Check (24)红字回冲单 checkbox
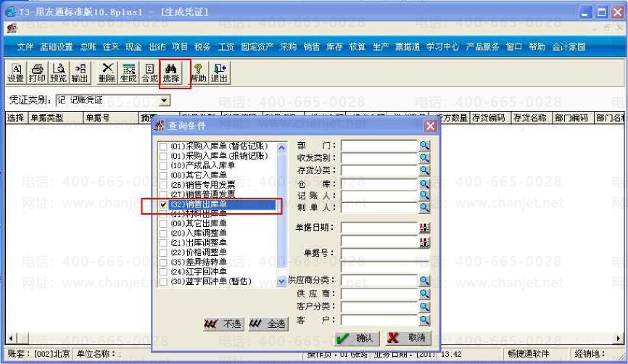The width and height of the screenshot is (628, 364). tap(163, 272)
